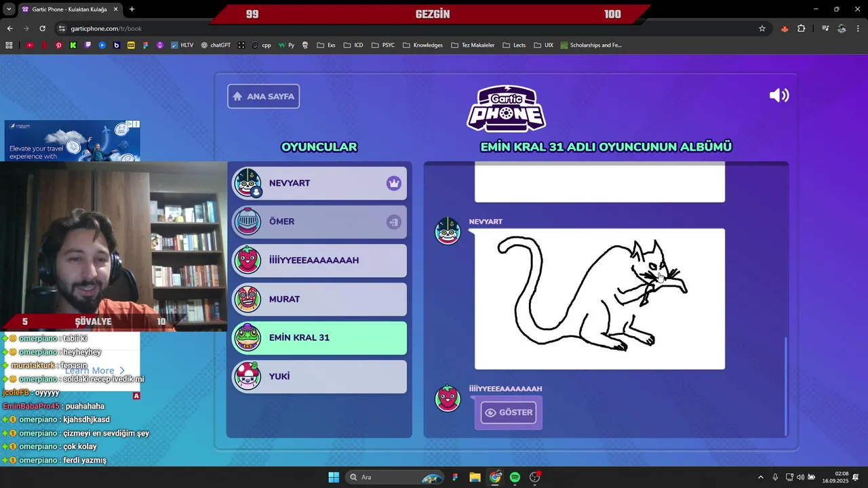Viewport: 868px width, 488px height.
Task: Bookmark this page with the star icon
Action: pyautogui.click(x=762, y=28)
